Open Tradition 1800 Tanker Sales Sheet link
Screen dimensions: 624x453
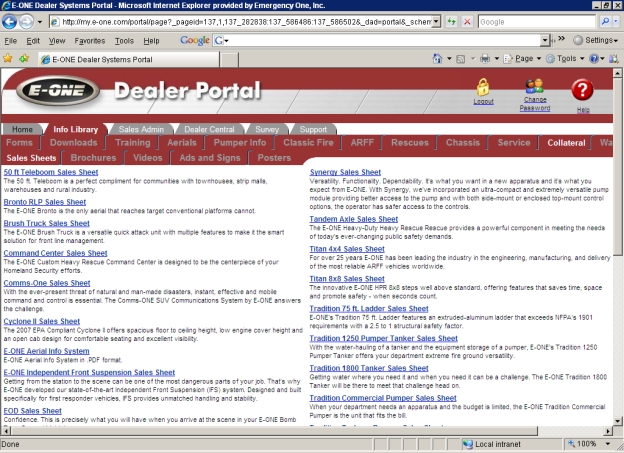point(369,368)
